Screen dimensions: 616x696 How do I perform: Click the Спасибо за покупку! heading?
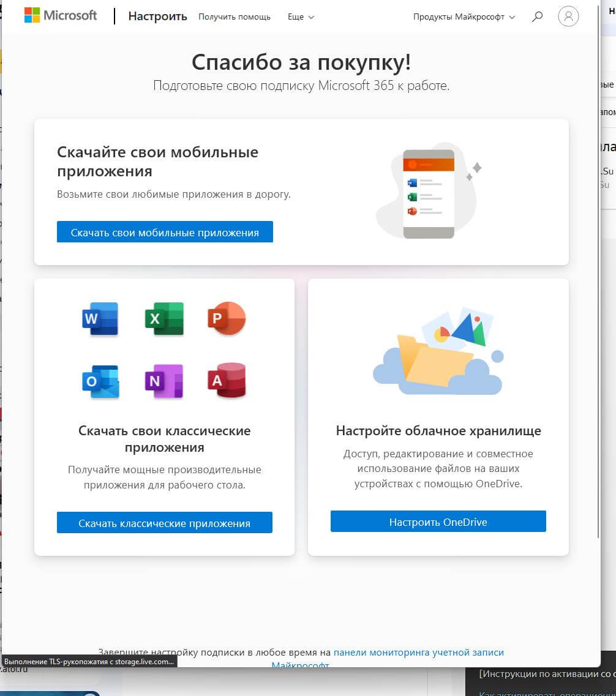(x=301, y=62)
